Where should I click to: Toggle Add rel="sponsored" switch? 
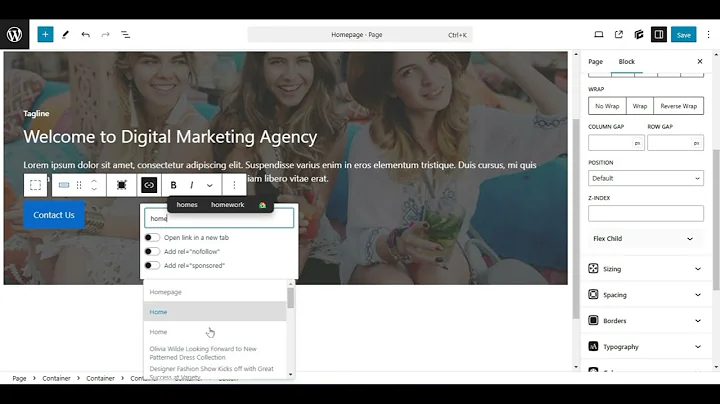coord(152,265)
